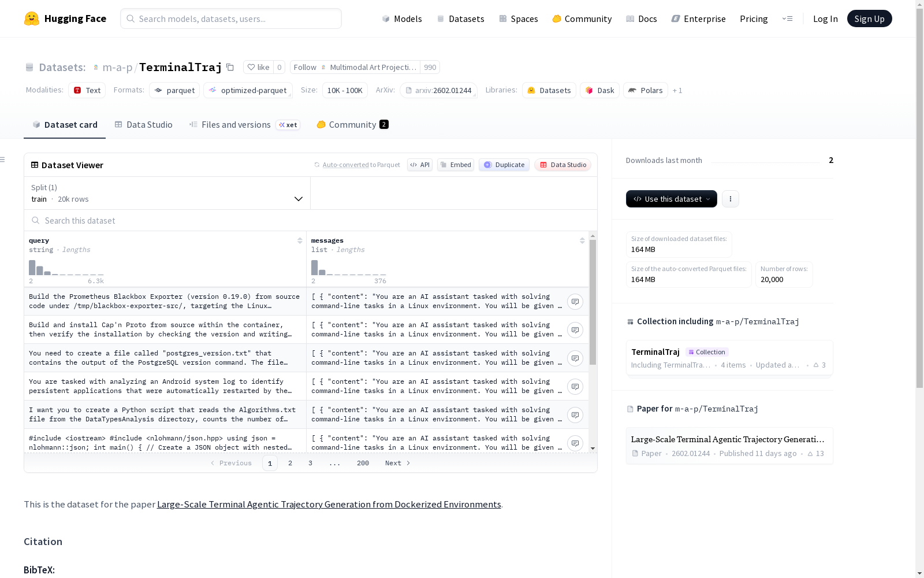Open Community in top navigation

click(582, 18)
